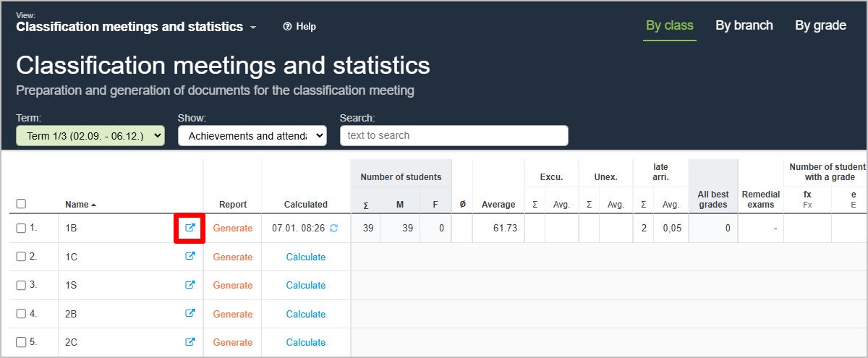The height and width of the screenshot is (358, 868).
Task: Open class 1B in new window icon
Action: (190, 228)
